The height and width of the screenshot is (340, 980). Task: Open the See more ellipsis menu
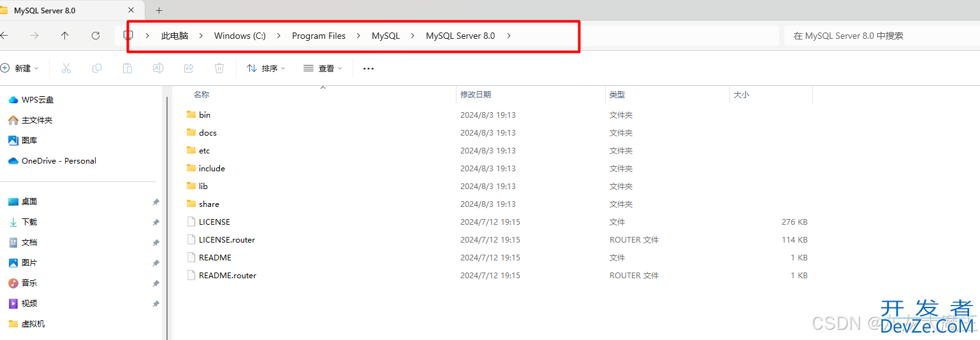(x=369, y=68)
